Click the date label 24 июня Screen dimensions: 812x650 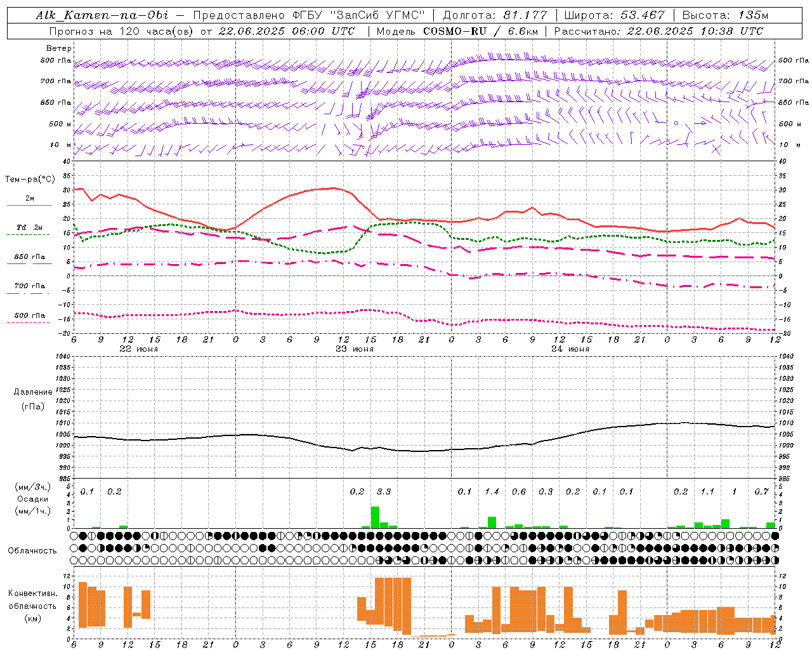coord(570,349)
